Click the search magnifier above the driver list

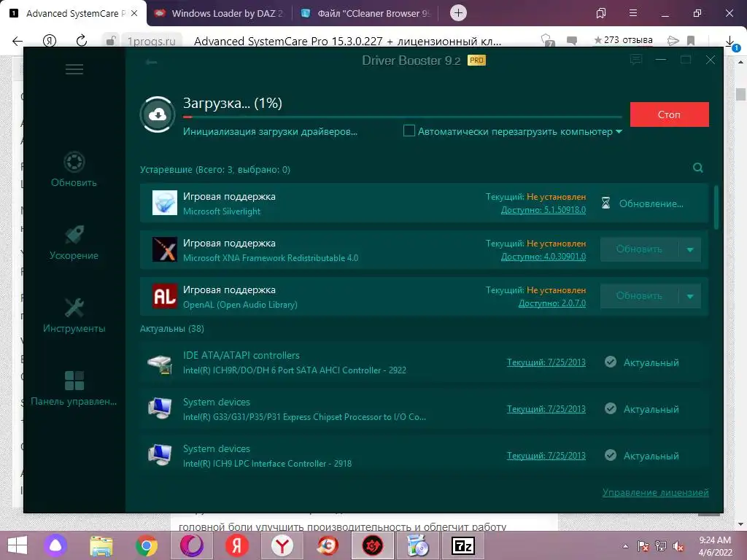[698, 168]
